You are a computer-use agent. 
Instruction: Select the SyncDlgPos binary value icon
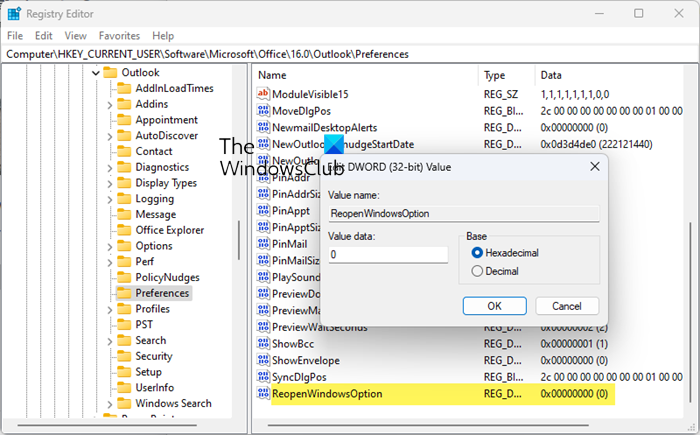(x=263, y=376)
